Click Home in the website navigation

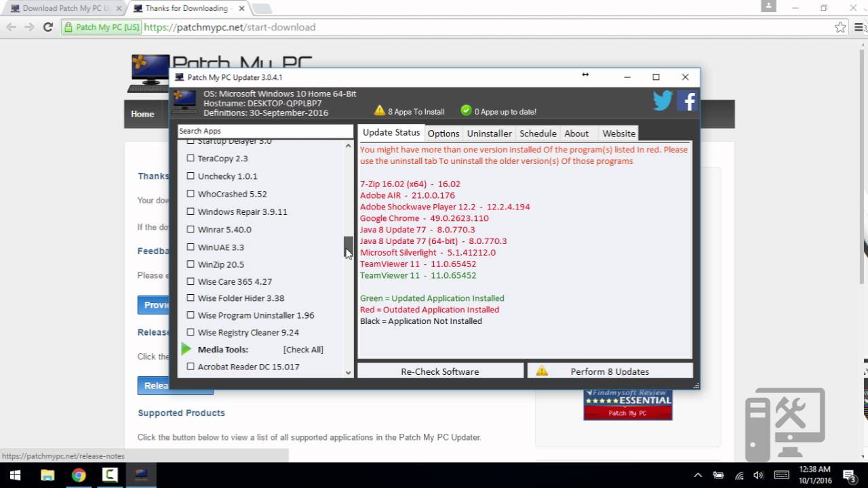click(x=142, y=114)
